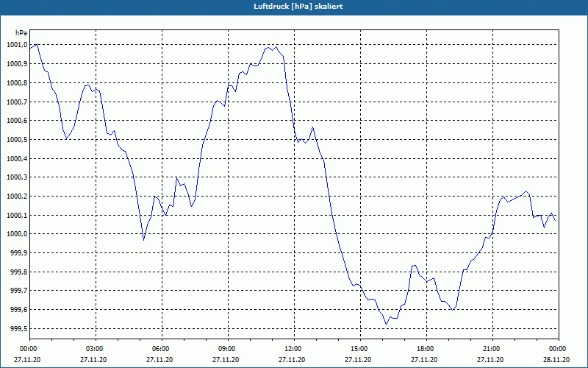This screenshot has width=588, height=368.
Task: Click the y-axis value 1000,5
Action: [17, 140]
